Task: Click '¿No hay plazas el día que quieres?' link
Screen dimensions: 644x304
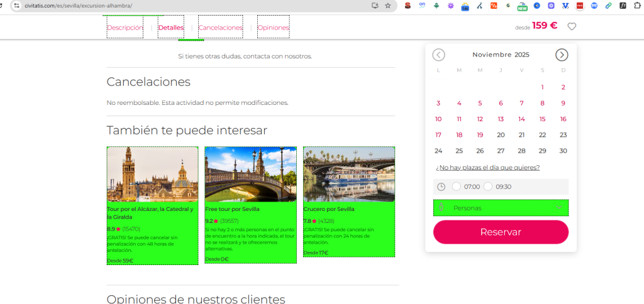Action: [x=487, y=168]
